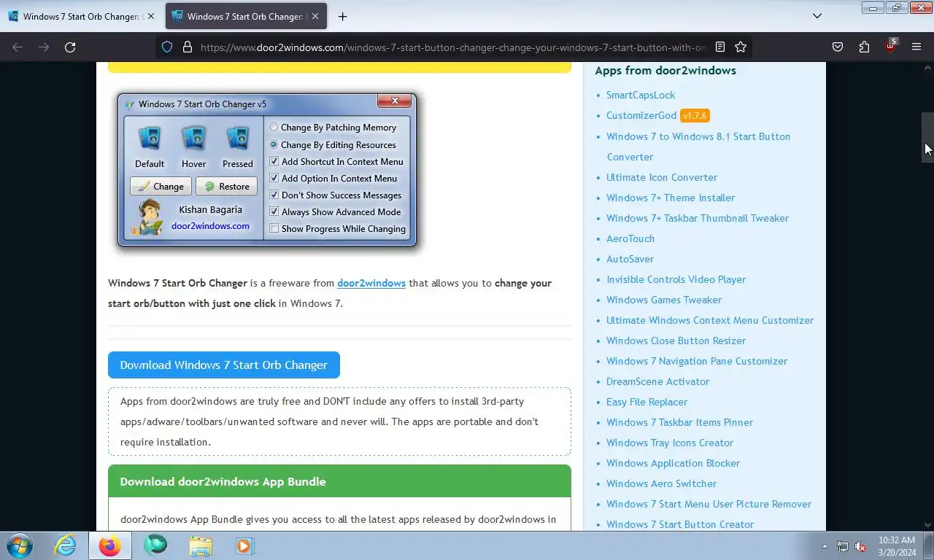The width and height of the screenshot is (934, 560).
Task: Open the Windows Games Tweaker link
Action: coord(664,300)
